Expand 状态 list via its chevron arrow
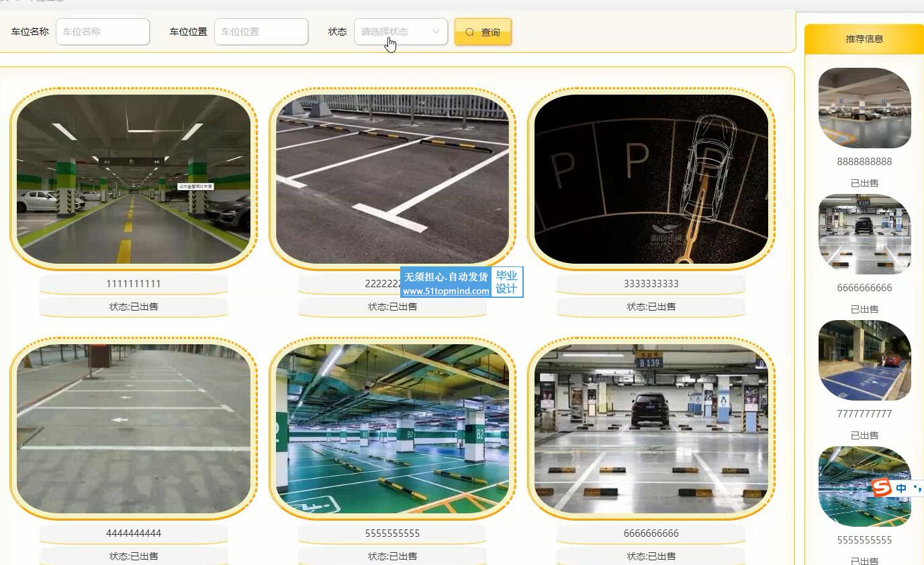 coord(436,32)
